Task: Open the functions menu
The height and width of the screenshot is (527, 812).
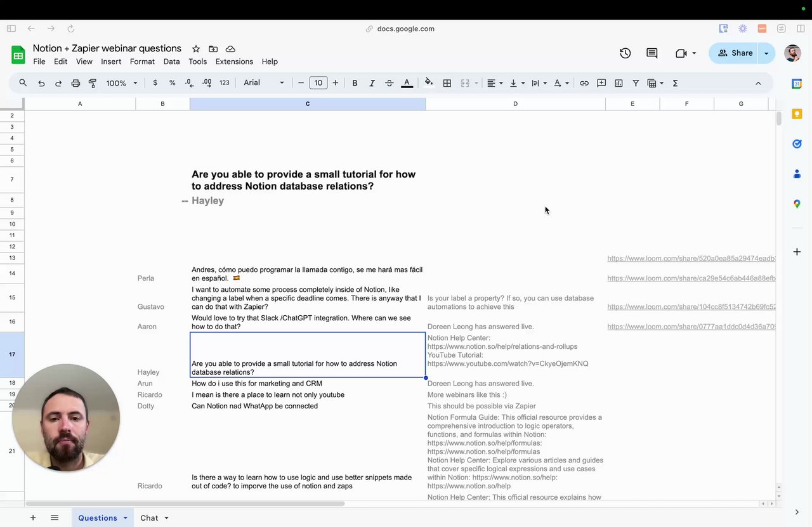Action: click(675, 83)
